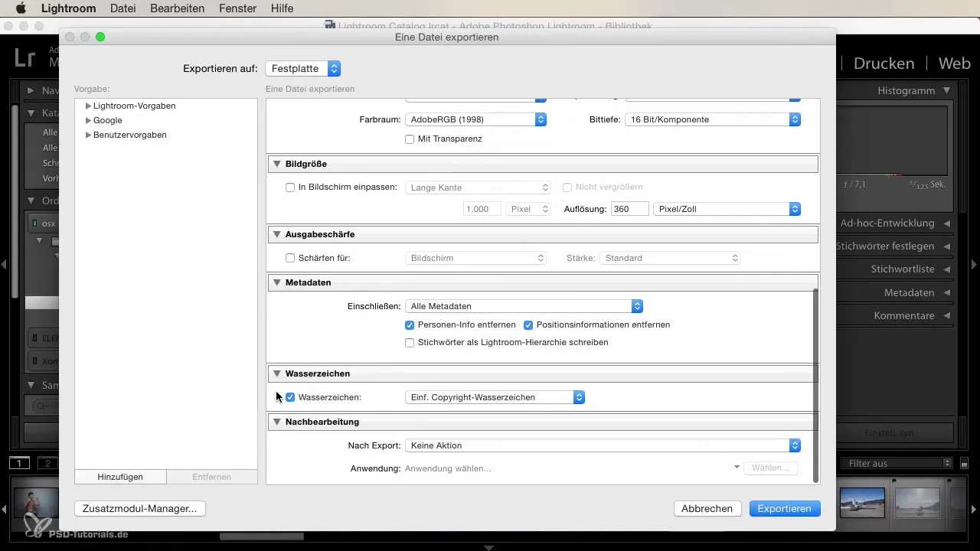The image size is (980, 551).
Task: Enable the Schärfen für checkbox
Action: point(290,258)
